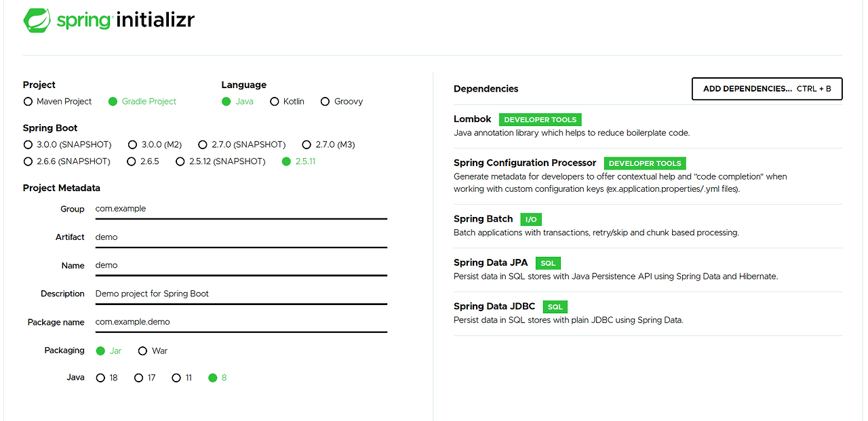
Task: Edit the Description field
Action: point(241,294)
